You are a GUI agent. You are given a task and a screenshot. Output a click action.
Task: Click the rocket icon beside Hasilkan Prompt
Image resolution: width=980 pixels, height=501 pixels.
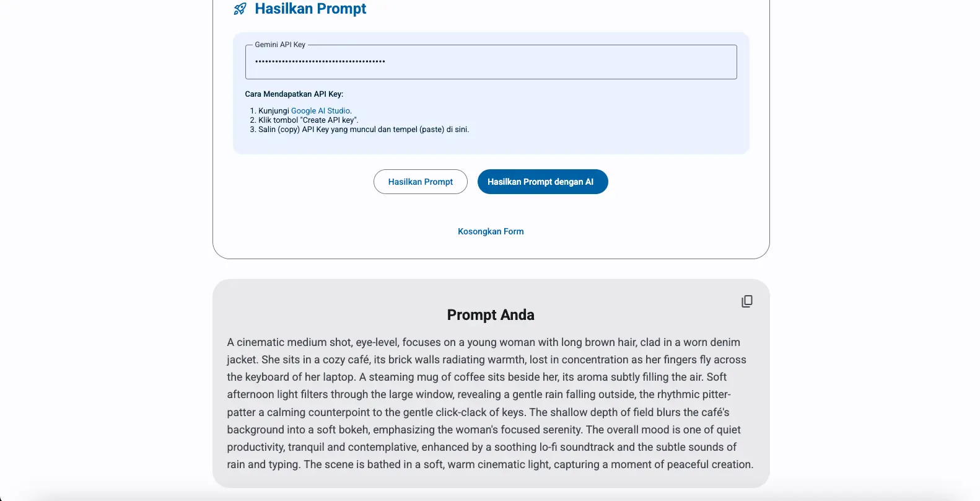click(240, 9)
